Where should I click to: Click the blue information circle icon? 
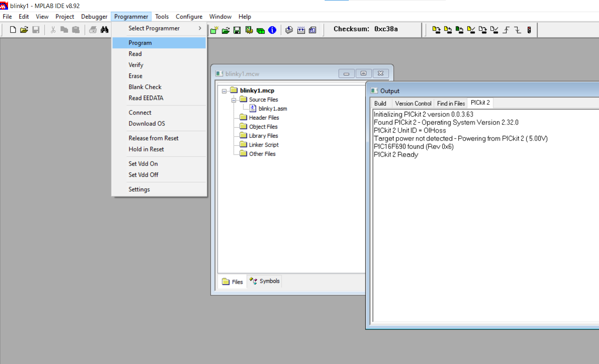coord(272,30)
